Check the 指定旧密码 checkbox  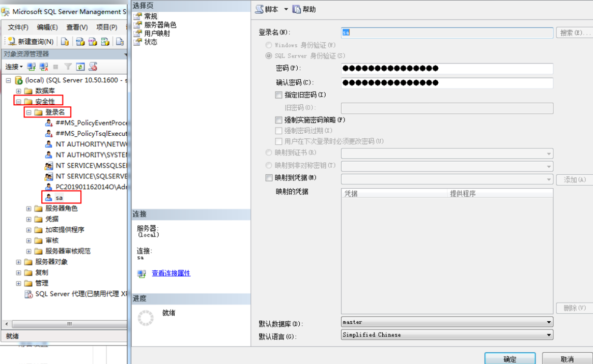279,95
